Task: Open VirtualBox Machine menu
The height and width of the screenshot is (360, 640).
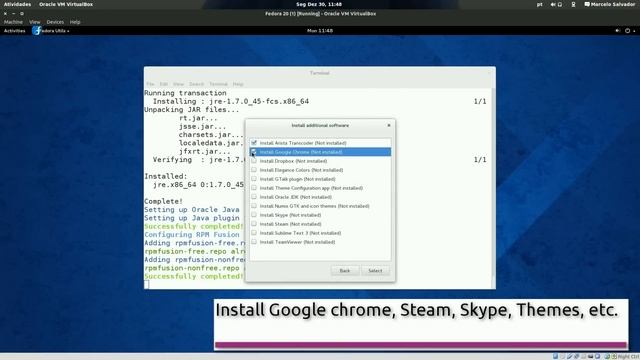Action: tap(13, 22)
